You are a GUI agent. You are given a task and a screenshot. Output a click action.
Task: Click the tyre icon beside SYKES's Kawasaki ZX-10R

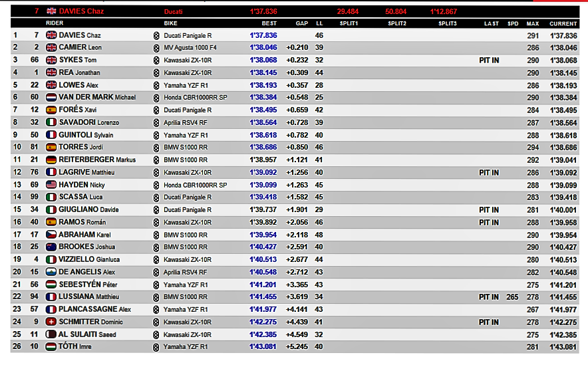tap(156, 61)
